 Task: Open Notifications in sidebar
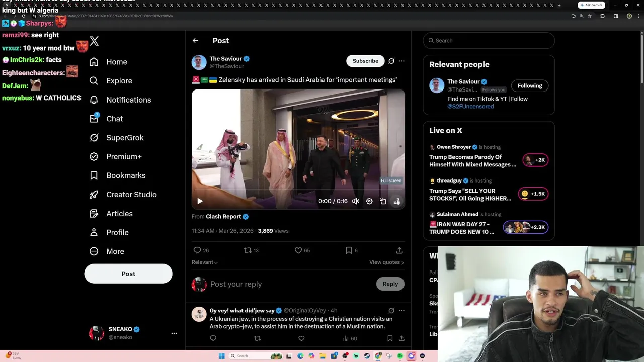coord(120,100)
